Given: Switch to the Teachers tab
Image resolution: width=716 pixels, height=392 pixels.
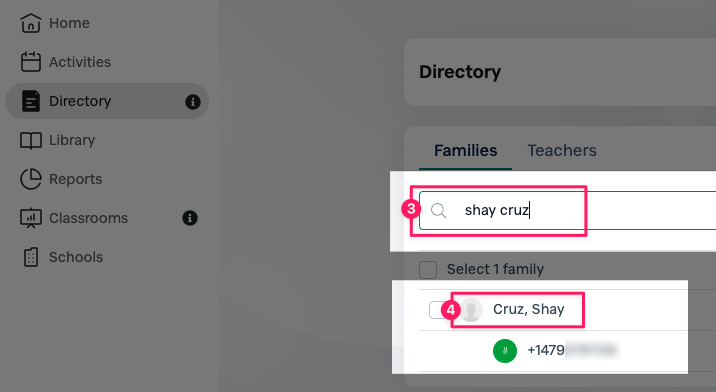Looking at the screenshot, I should point(562,151).
